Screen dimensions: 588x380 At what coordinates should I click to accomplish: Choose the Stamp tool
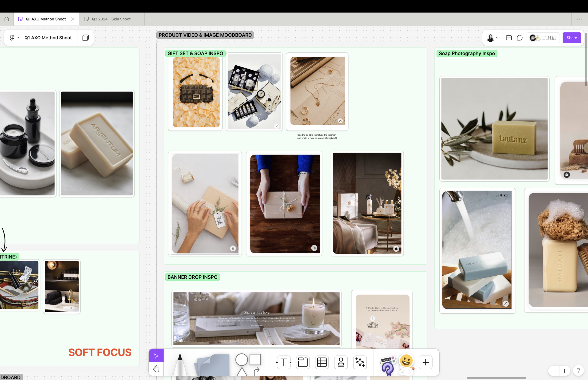341,362
